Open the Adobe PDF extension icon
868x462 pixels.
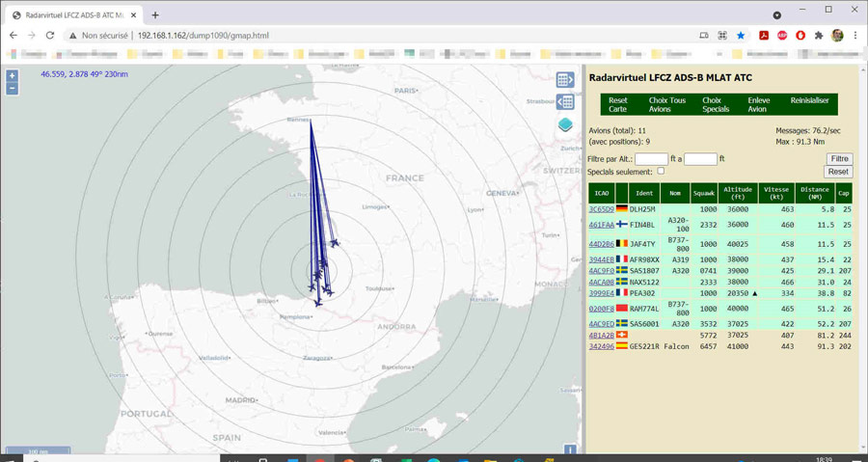tap(764, 36)
